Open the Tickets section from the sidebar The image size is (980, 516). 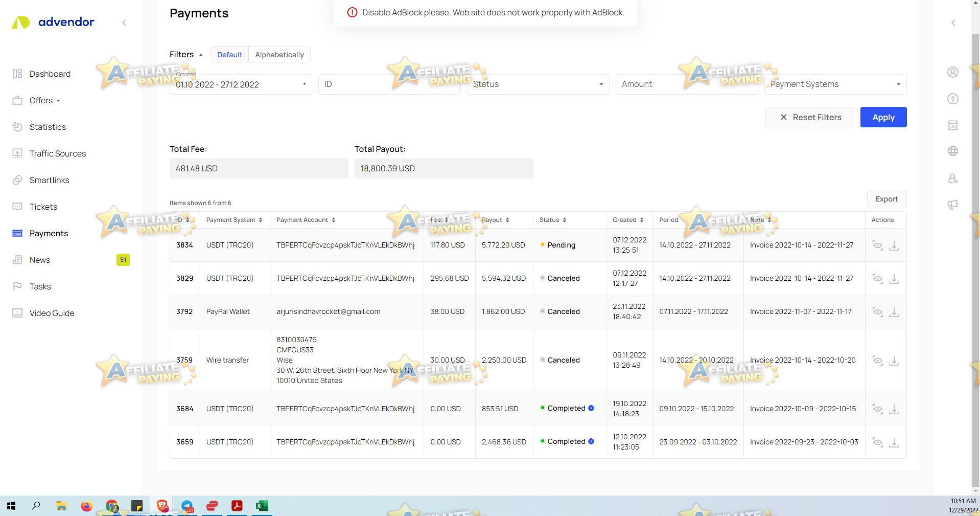click(x=43, y=207)
